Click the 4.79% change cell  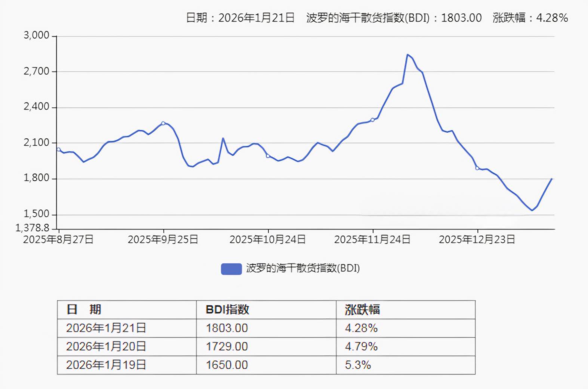tap(361, 346)
